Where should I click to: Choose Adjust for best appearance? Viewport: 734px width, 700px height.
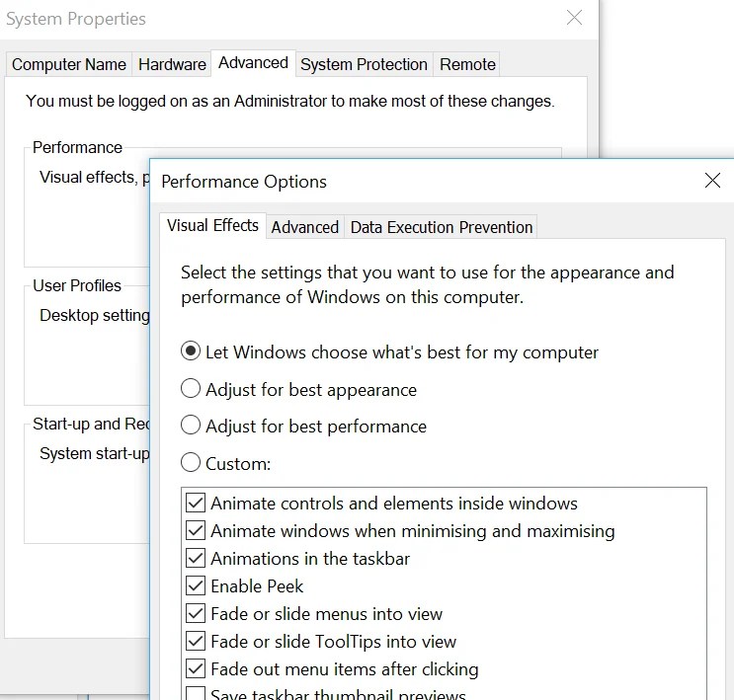[x=191, y=389]
